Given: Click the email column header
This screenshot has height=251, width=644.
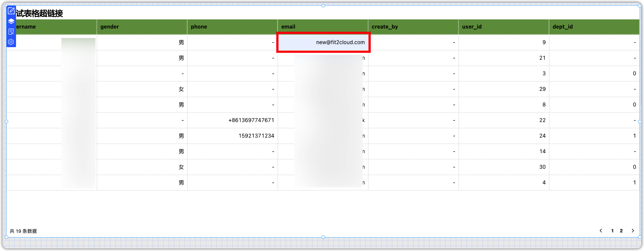Looking at the screenshot, I should [323, 27].
